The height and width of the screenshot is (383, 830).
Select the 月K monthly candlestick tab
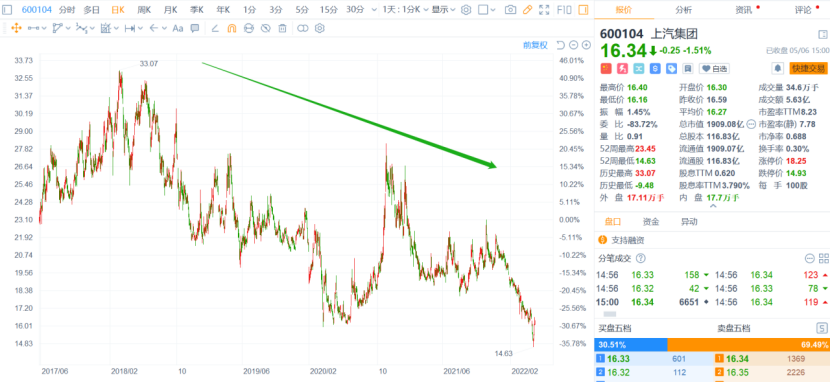click(170, 10)
